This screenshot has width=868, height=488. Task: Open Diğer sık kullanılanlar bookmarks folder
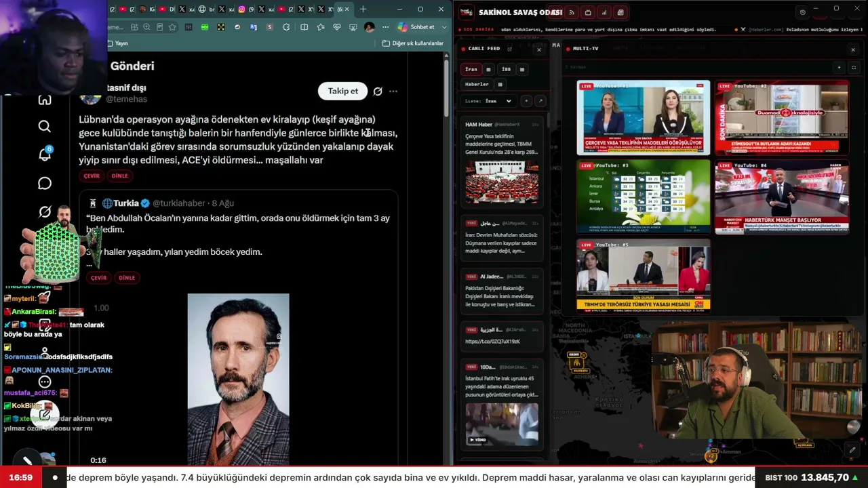[413, 43]
